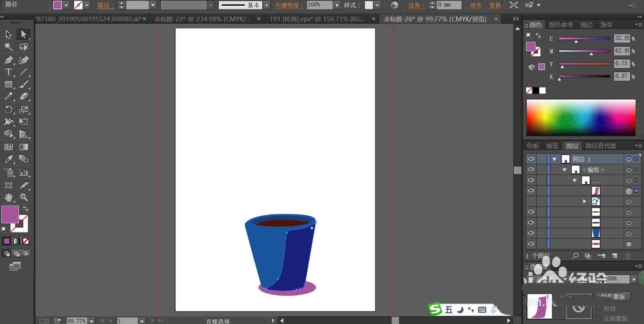The height and width of the screenshot is (324, 644).
Task: Click the color spectrum bar
Action: pyautogui.click(x=581, y=117)
